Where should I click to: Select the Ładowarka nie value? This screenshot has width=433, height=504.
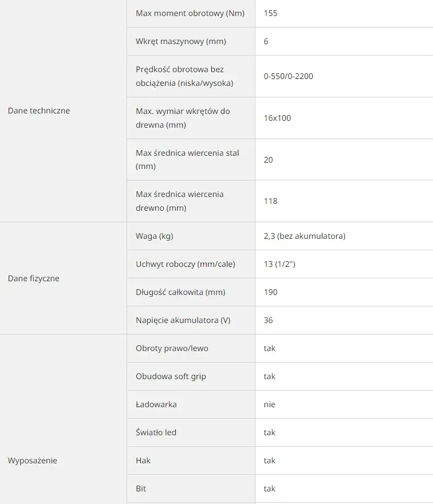pos(269,404)
